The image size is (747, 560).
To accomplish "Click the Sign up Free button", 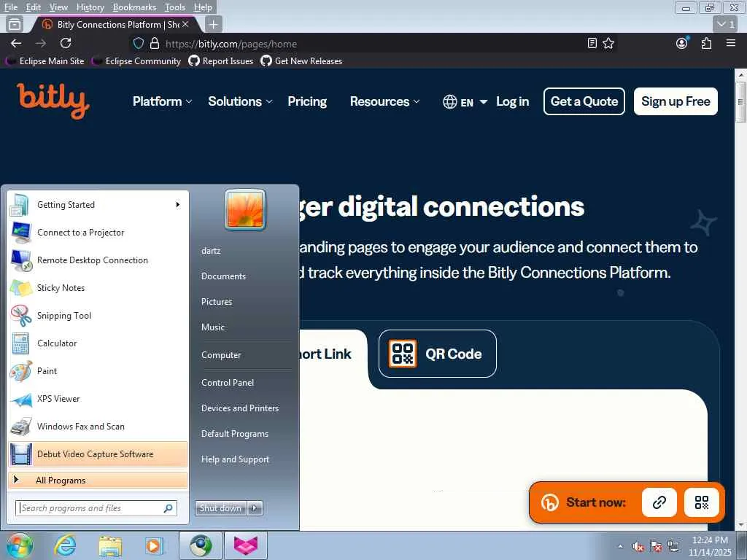I will pos(676,101).
